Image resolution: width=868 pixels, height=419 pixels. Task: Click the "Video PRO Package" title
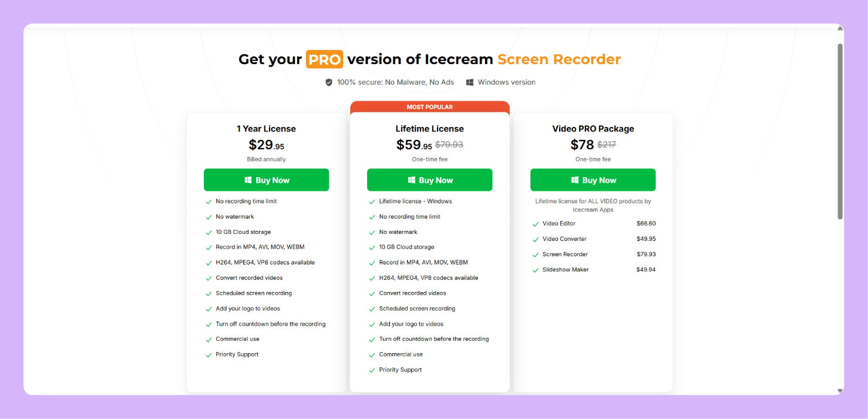593,129
